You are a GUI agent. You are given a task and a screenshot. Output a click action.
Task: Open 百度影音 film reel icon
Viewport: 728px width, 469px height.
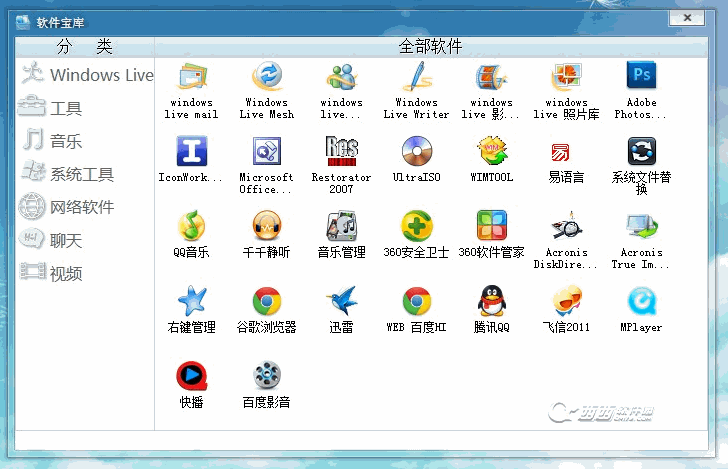click(x=267, y=375)
